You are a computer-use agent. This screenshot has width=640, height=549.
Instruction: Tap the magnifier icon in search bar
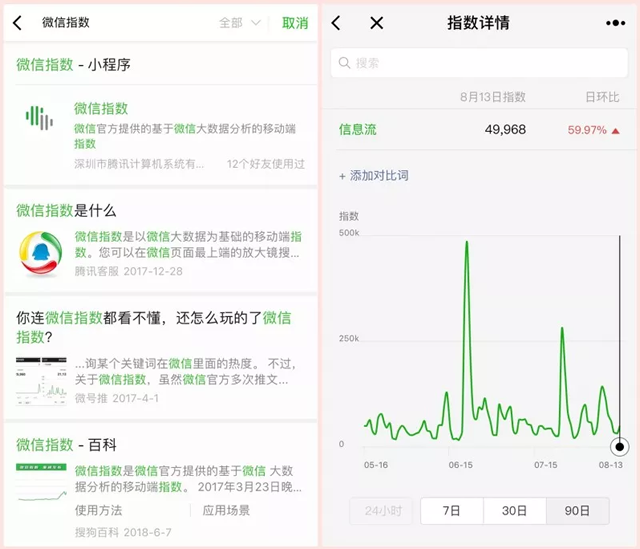pos(345,63)
